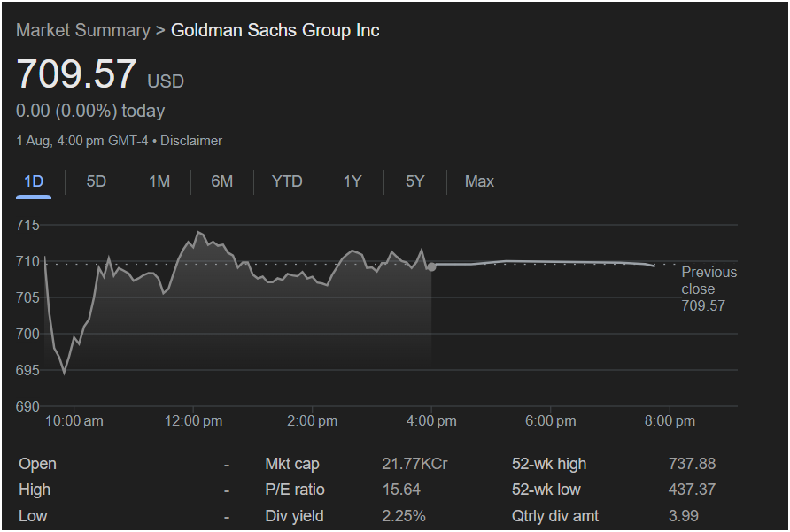Open the 1M time range tab

(x=159, y=181)
